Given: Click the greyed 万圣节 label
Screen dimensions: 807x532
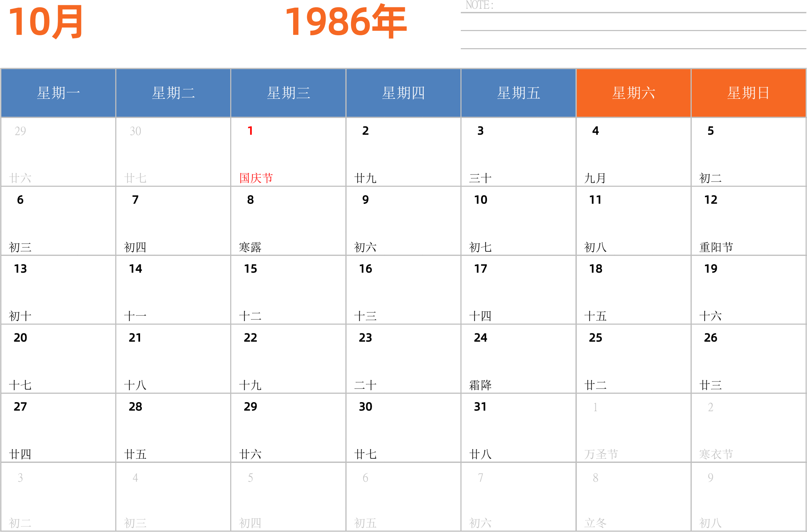Looking at the screenshot, I should pyautogui.click(x=601, y=454).
